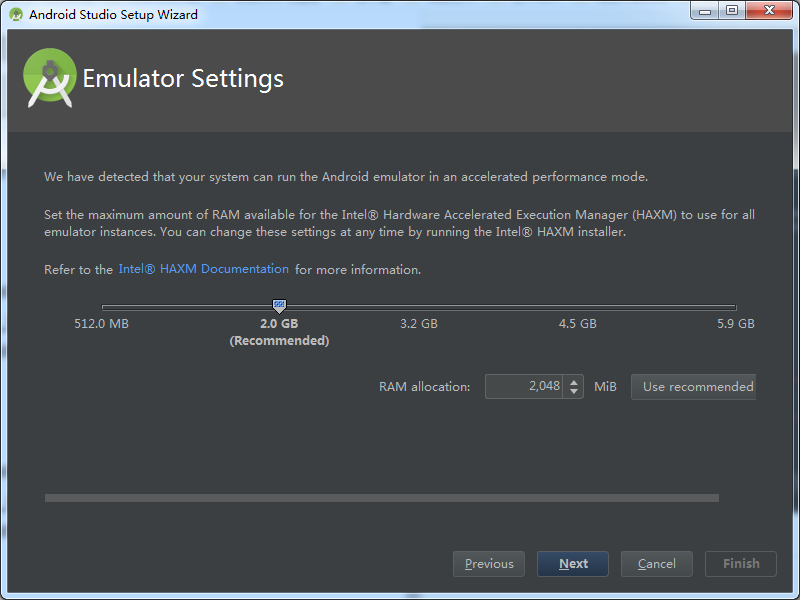Click the Use recommended button
The width and height of the screenshot is (800, 600).
tap(693, 387)
